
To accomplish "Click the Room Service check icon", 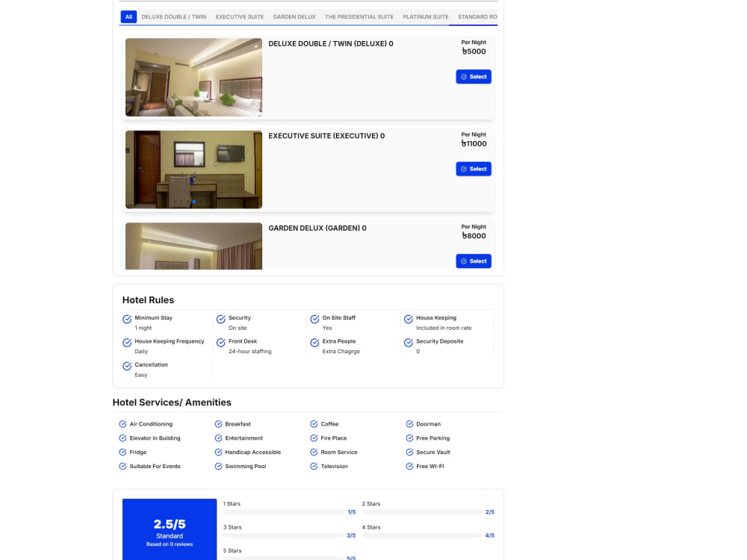I will click(x=314, y=452).
